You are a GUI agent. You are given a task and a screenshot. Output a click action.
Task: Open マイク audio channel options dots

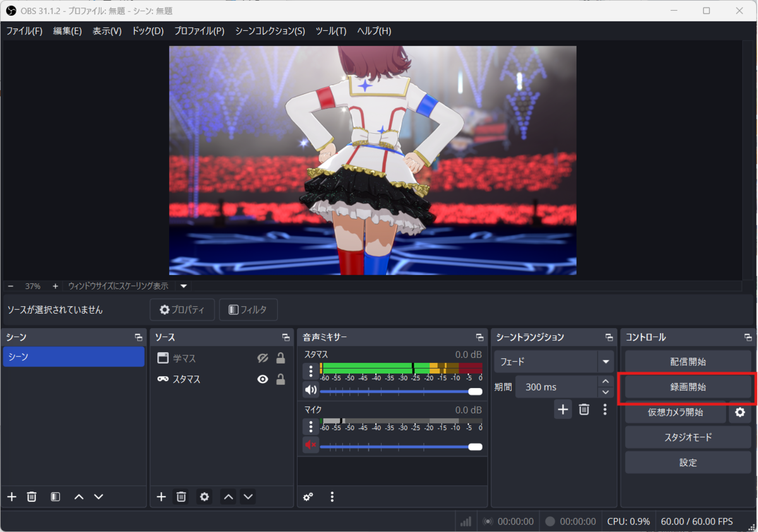(311, 426)
